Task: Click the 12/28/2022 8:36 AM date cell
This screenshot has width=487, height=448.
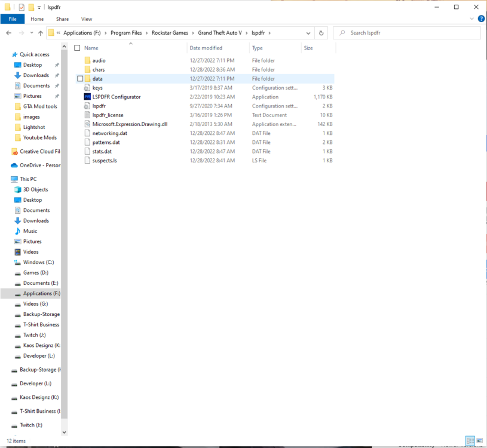Action: tap(213, 69)
